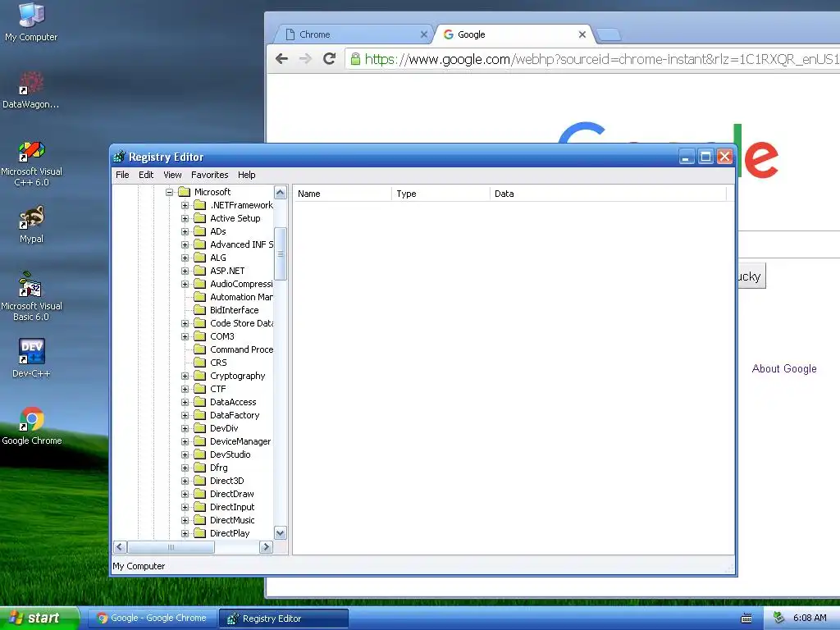Open the Help menu in Registry Editor
The height and width of the screenshot is (630, 840).
tap(246, 175)
